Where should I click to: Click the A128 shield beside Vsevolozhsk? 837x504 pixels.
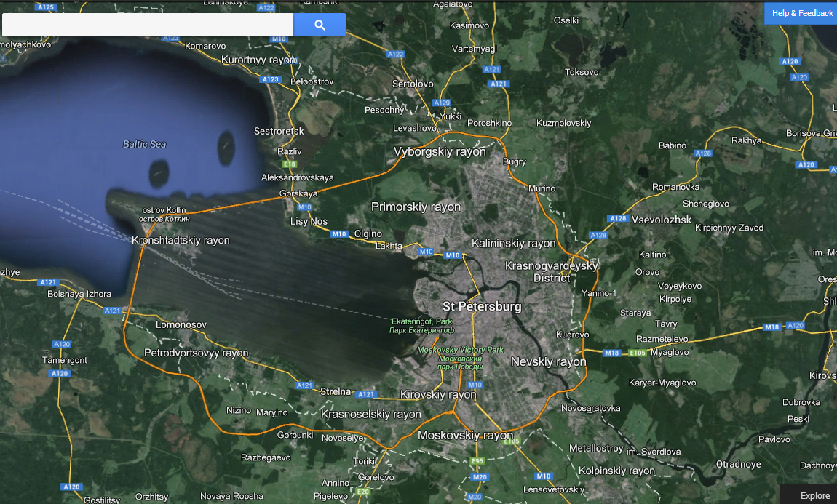tap(618, 219)
